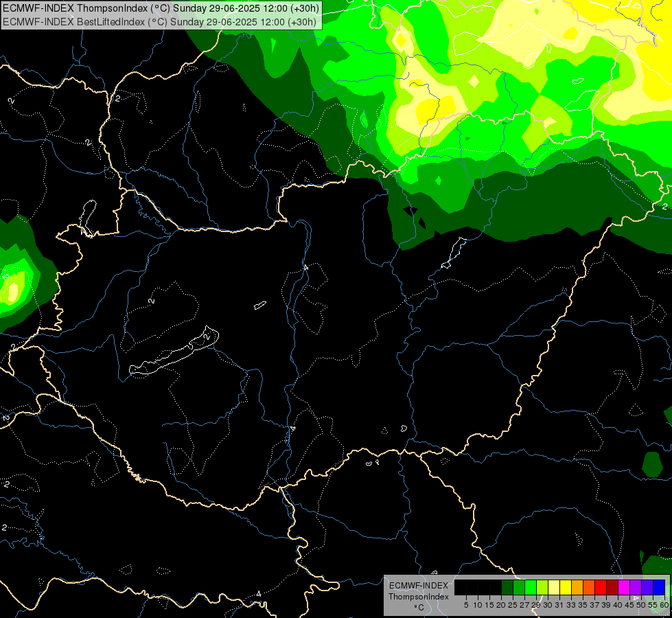672x618 pixels.
Task: Click the legend tick value 5
Action: tap(466, 605)
